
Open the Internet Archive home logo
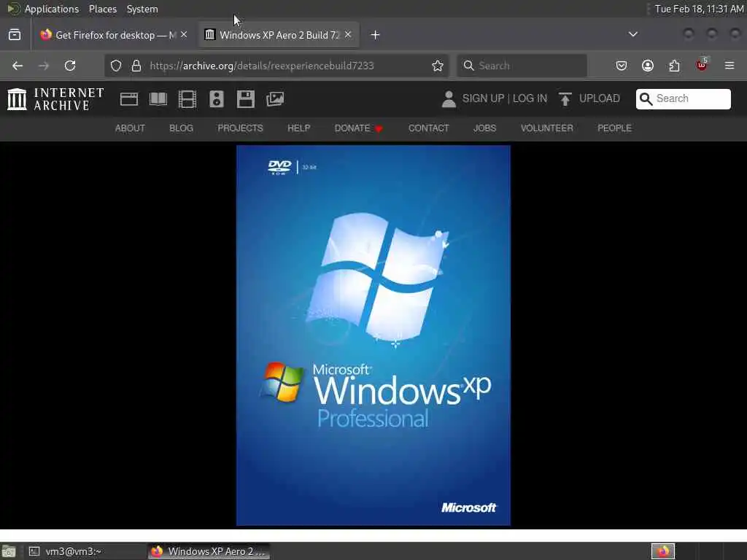55,99
